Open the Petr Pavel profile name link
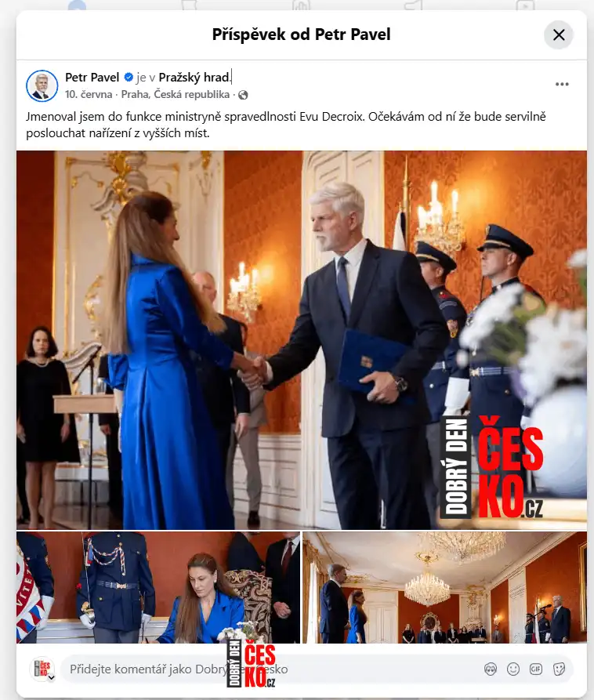 pyautogui.click(x=92, y=78)
